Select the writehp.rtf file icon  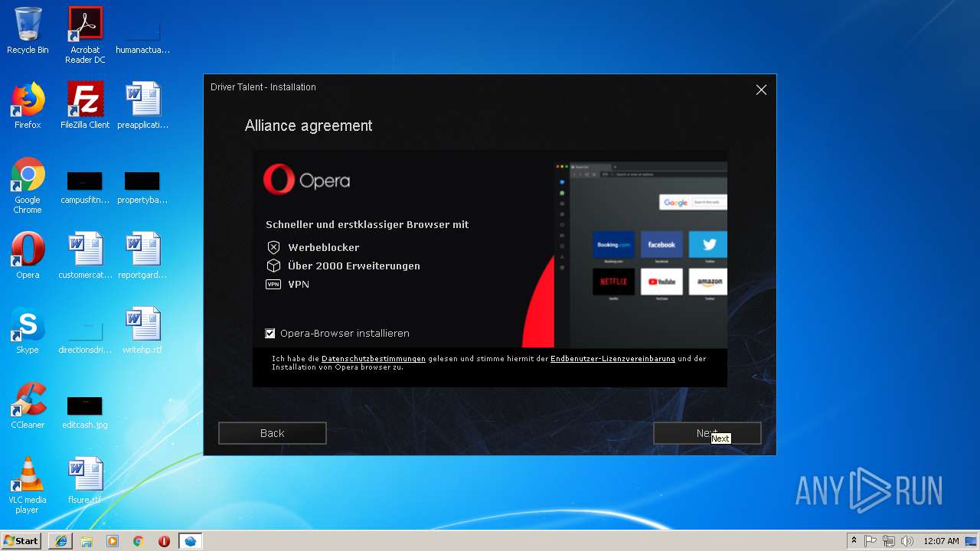[142, 331]
